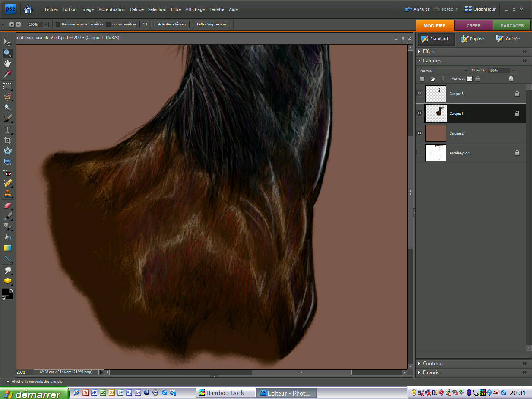Select the Sponge tool

[7, 281]
